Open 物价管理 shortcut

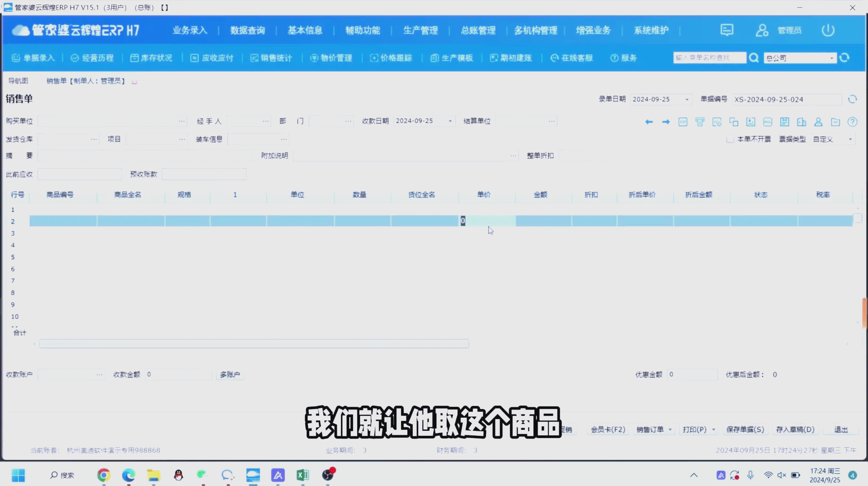pos(331,58)
